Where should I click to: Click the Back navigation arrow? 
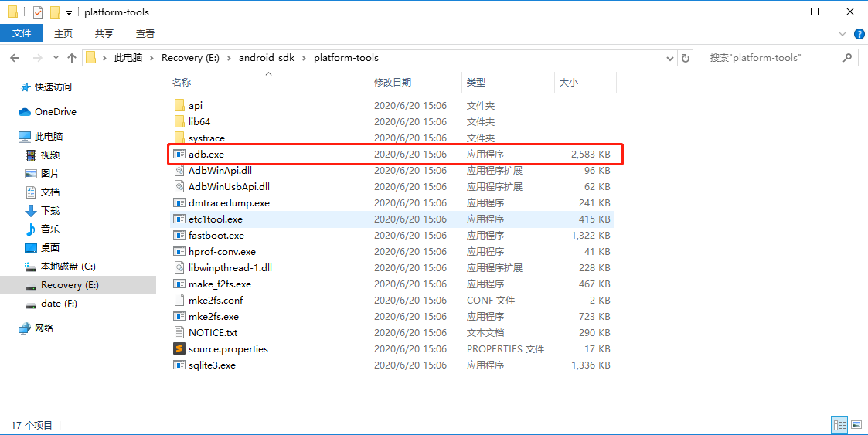point(15,57)
